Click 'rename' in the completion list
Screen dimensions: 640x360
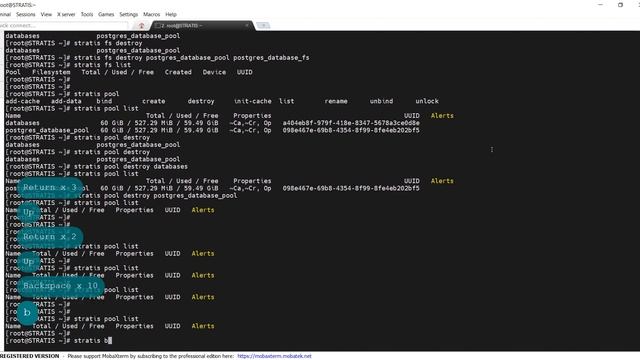pos(336,101)
